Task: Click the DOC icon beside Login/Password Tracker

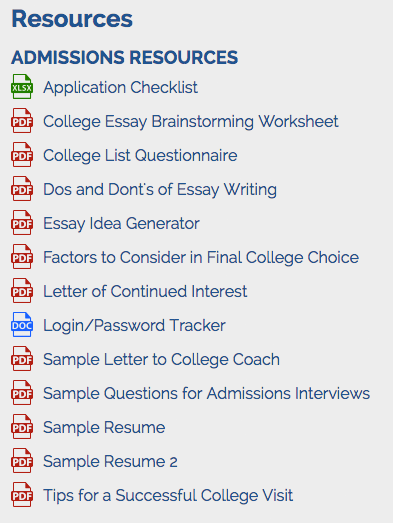Action: pyautogui.click(x=22, y=325)
